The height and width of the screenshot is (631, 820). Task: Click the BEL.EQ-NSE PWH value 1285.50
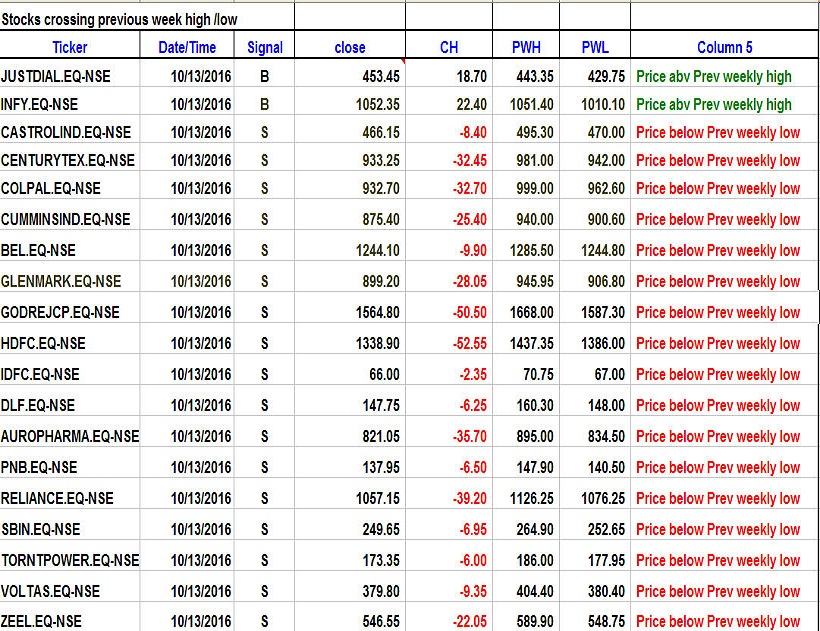pos(531,250)
